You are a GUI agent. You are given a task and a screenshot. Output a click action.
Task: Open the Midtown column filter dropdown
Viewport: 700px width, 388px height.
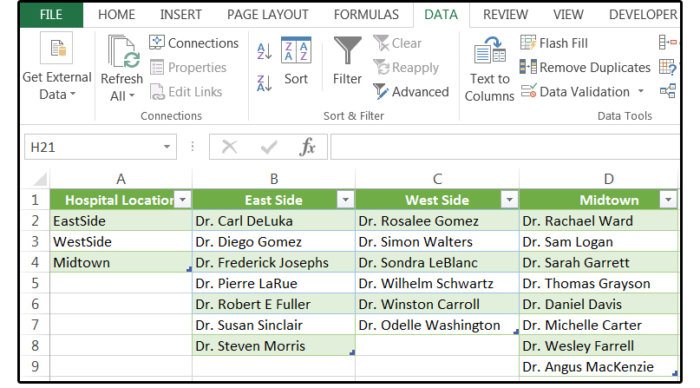[x=668, y=200]
